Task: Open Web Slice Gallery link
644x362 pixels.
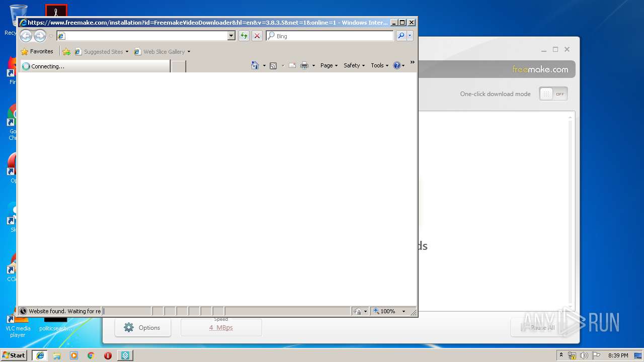Action: point(162,51)
